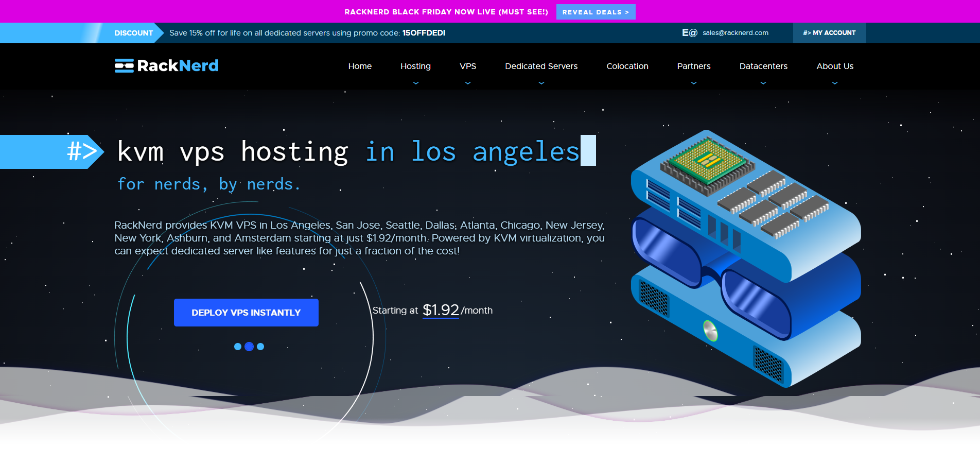This screenshot has width=980, height=465.
Task: Click the RackNerd logo icon
Action: click(x=124, y=66)
